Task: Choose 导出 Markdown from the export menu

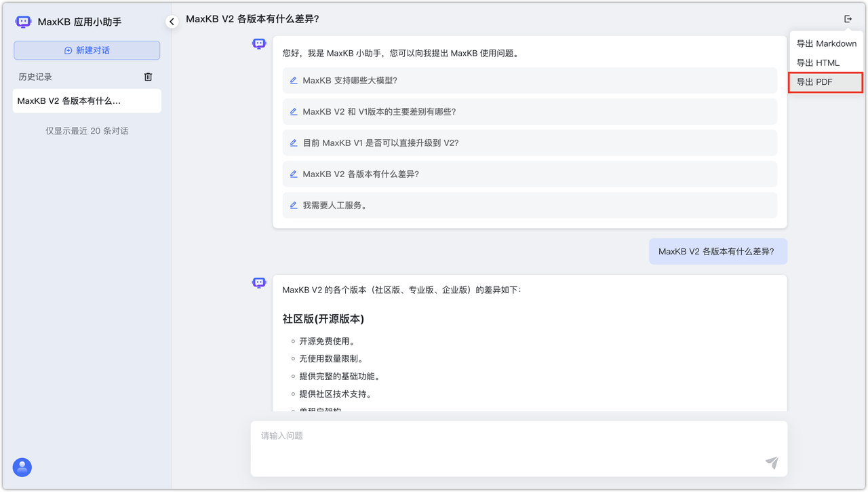Action: pyautogui.click(x=826, y=43)
